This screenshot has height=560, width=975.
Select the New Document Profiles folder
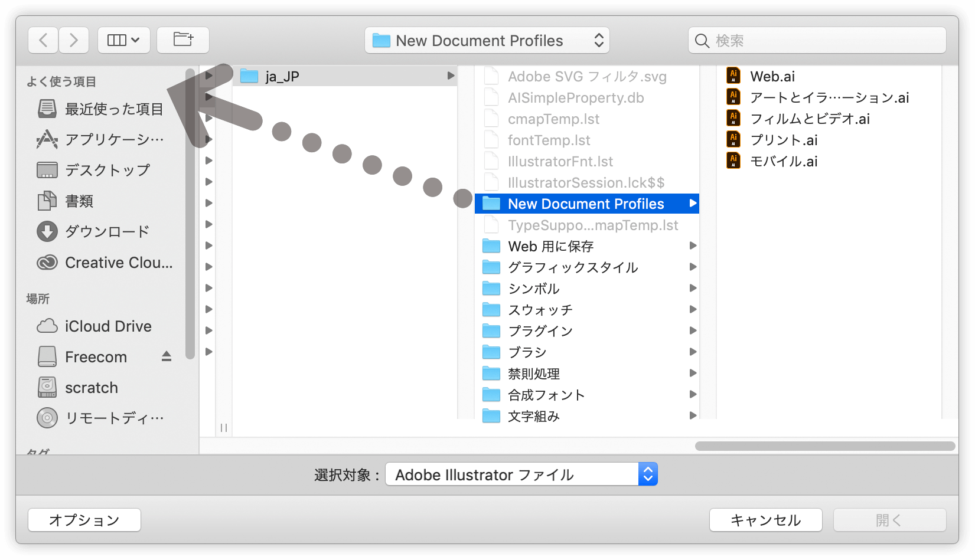pos(587,204)
